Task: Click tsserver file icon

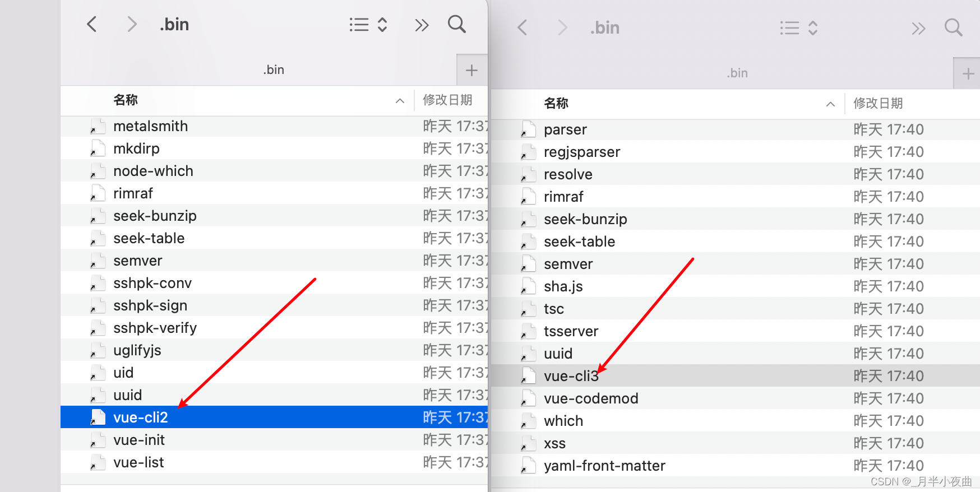Action: click(x=528, y=331)
